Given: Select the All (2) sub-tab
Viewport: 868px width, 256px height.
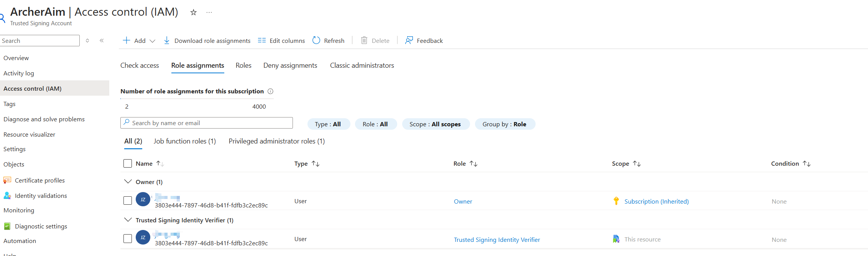Looking at the screenshot, I should pyautogui.click(x=133, y=141).
